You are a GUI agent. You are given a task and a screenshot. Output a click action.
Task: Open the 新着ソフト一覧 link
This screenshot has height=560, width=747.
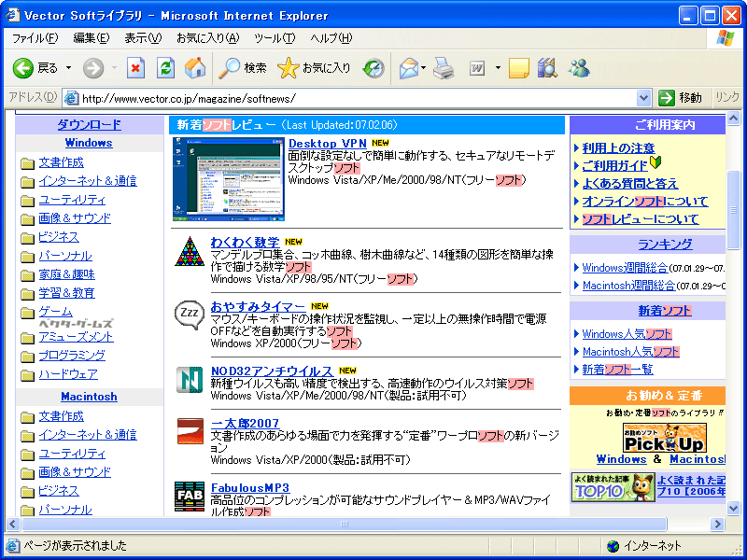point(617,370)
